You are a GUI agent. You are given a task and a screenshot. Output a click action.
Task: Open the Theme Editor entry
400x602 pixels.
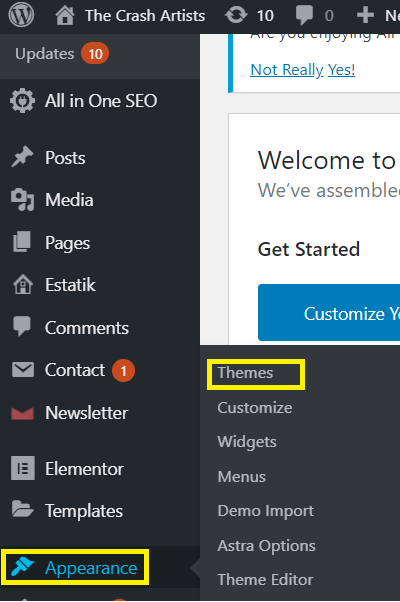coord(265,580)
